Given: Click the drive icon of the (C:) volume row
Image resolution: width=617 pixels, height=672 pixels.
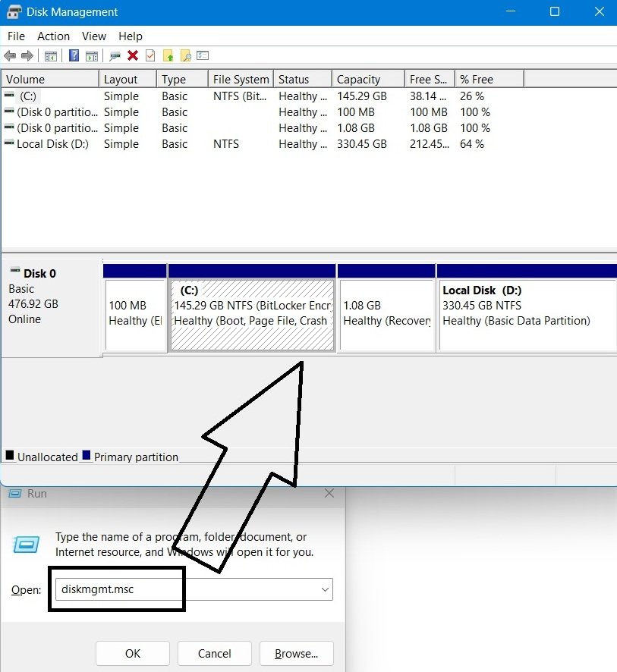Looking at the screenshot, I should (9, 95).
